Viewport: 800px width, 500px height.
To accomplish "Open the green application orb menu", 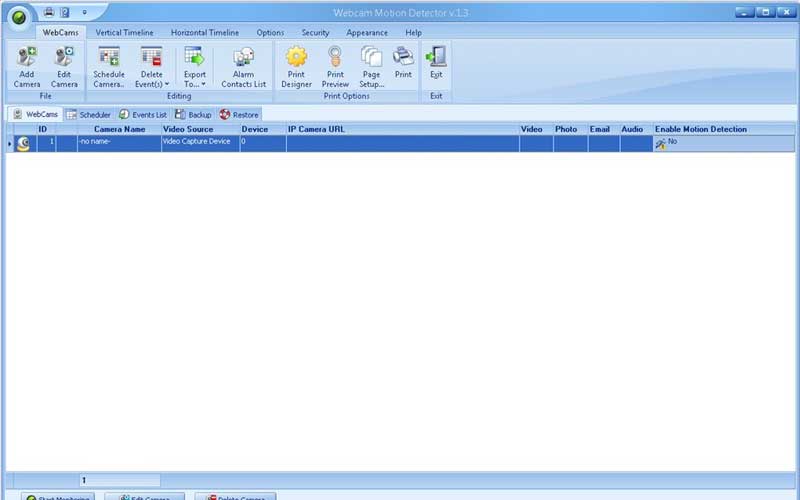I will click(19, 18).
